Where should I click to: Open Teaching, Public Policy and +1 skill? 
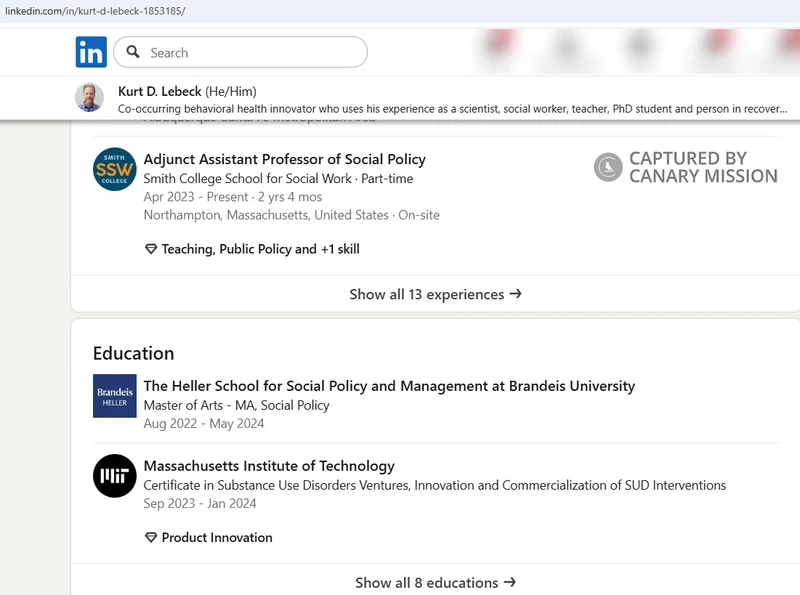pyautogui.click(x=260, y=249)
